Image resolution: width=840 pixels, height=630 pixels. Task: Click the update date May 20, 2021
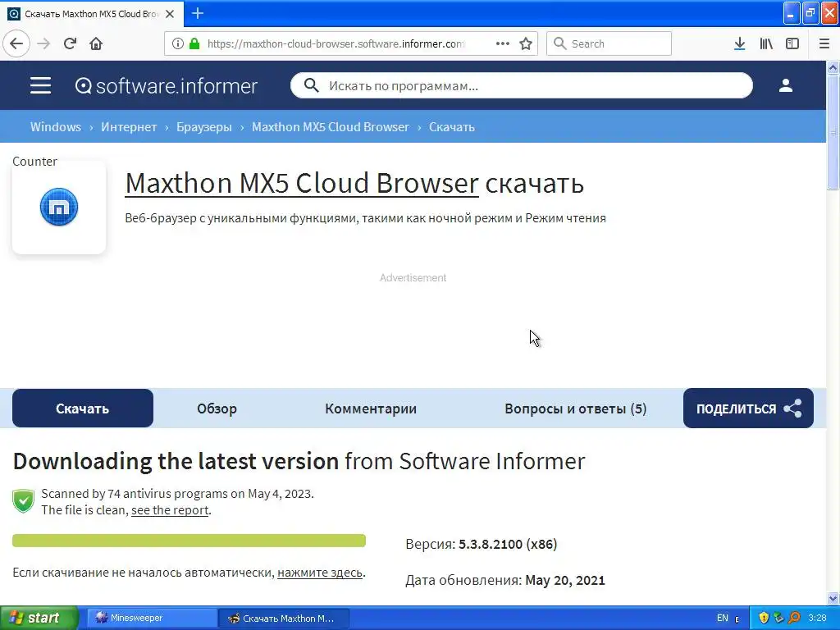click(565, 580)
